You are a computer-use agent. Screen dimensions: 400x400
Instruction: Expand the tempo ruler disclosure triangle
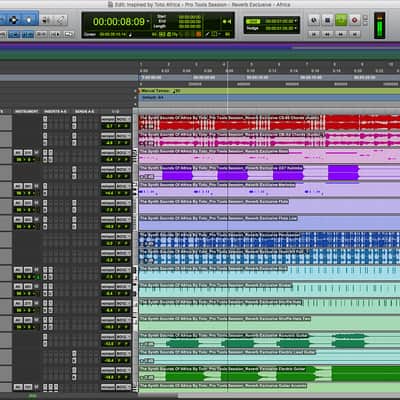(136, 91)
